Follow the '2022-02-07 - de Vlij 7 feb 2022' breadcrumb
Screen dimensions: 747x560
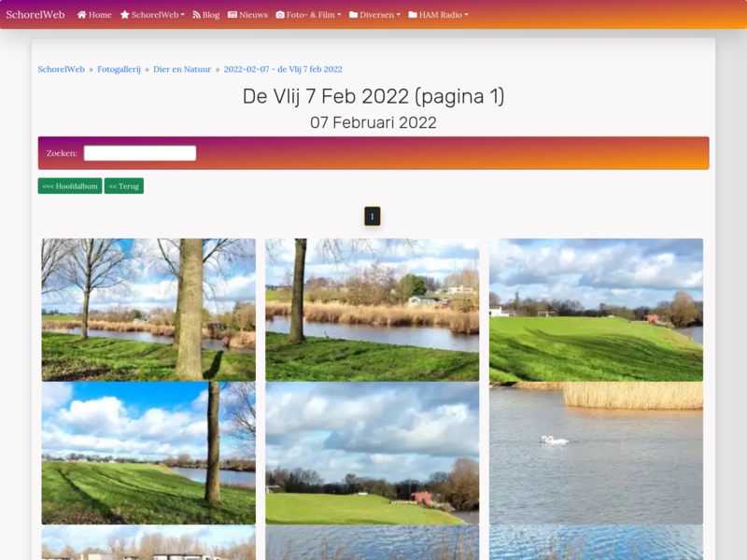coord(283,69)
